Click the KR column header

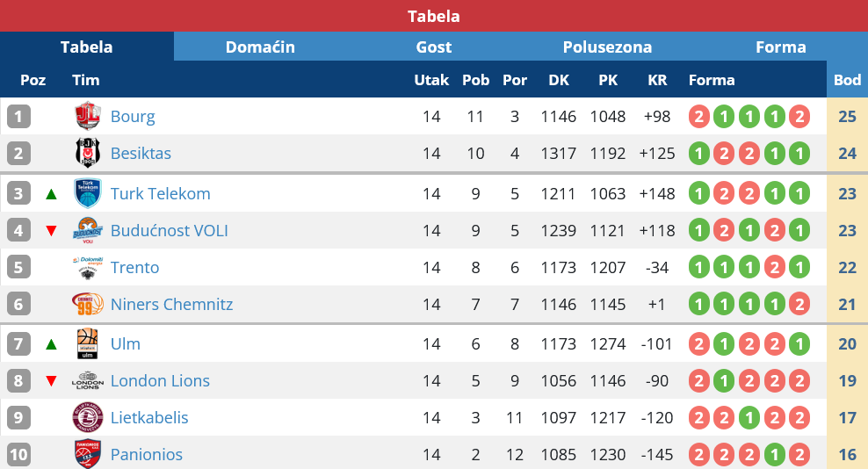(657, 80)
